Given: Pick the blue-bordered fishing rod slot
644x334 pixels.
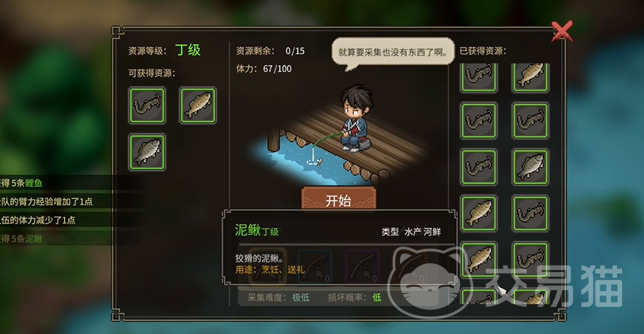Looking at the screenshot, I should coord(315,266).
